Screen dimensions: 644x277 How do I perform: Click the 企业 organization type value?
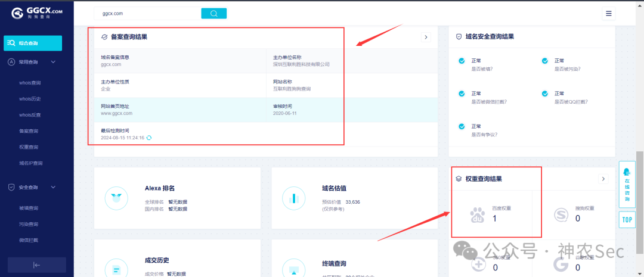click(x=106, y=89)
